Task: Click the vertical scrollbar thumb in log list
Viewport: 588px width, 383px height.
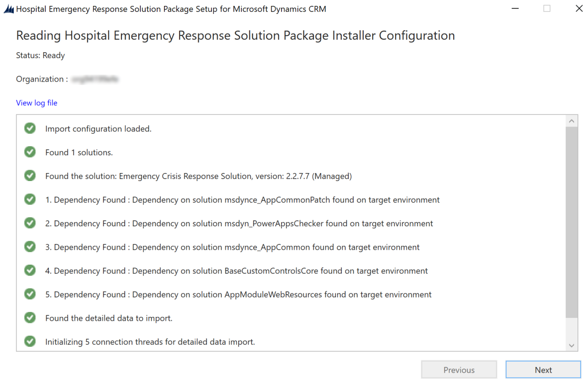Action: 572,221
